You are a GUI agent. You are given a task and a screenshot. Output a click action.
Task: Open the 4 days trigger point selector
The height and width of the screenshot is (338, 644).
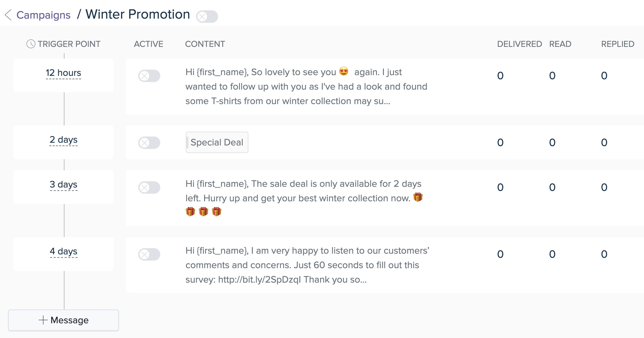point(64,251)
